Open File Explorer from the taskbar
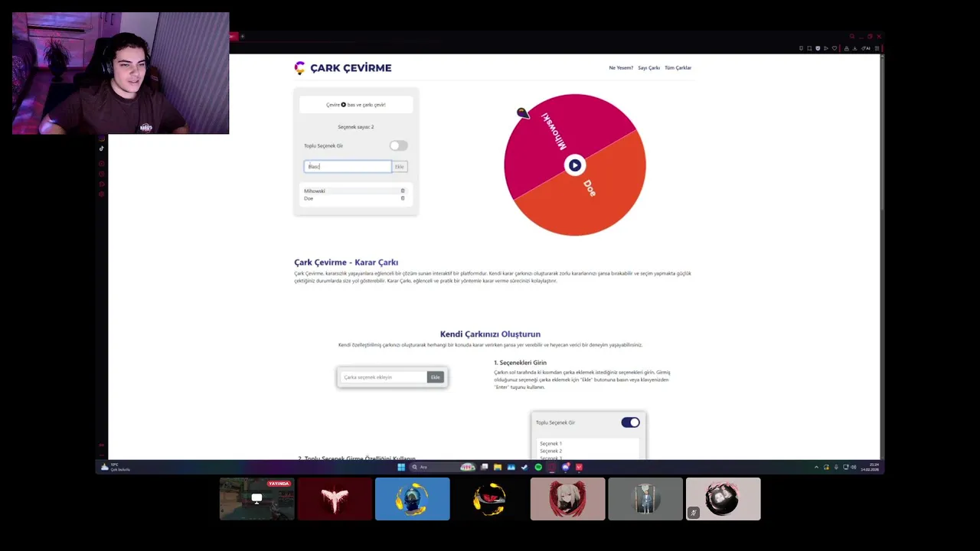Viewport: 980px width, 551px height. point(498,467)
